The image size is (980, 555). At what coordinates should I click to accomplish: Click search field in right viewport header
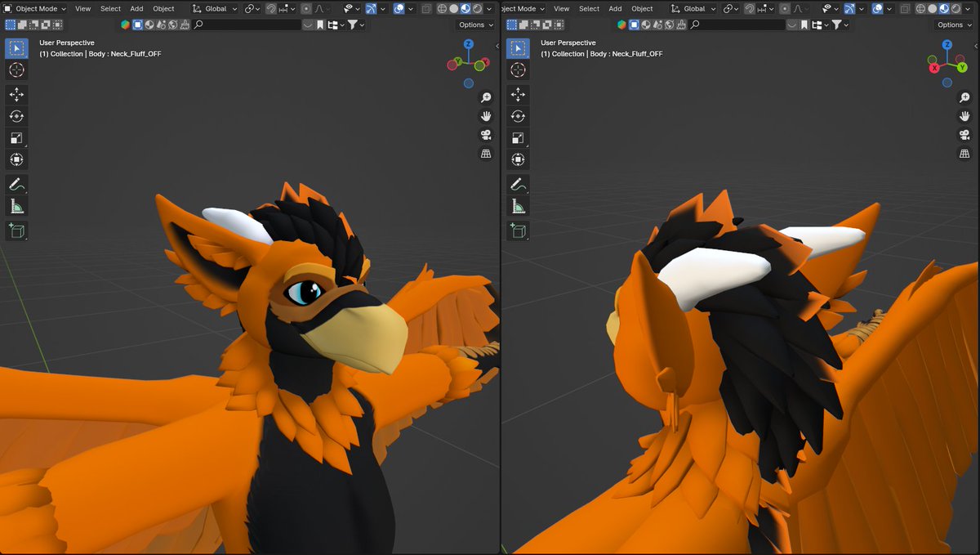(737, 25)
